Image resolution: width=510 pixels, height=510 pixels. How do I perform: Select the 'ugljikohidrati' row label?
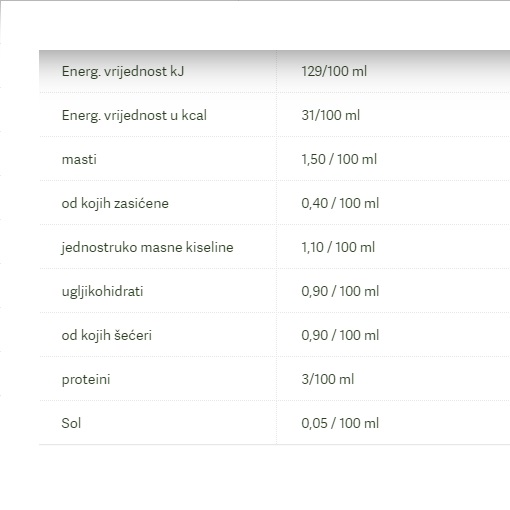click(102, 292)
